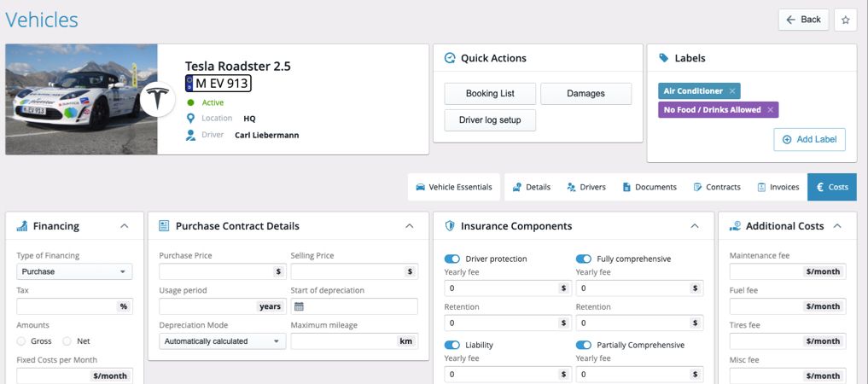This screenshot has width=868, height=384.
Task: Open the Start of depreciation calendar icon
Action: tap(299, 306)
